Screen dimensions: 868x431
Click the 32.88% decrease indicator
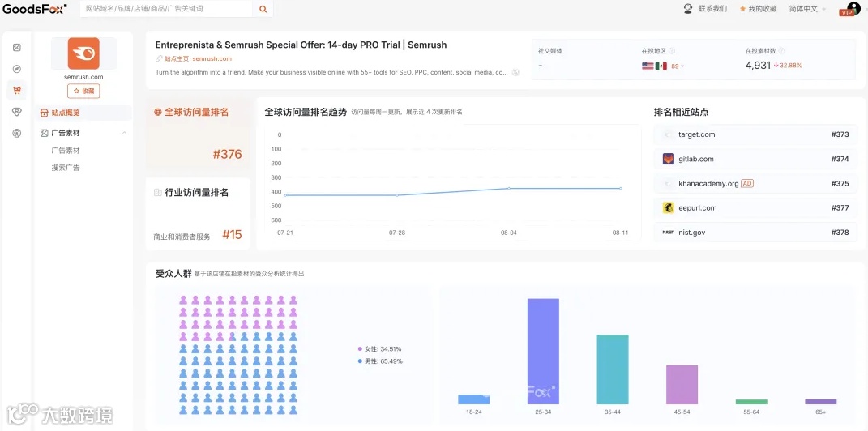click(788, 66)
